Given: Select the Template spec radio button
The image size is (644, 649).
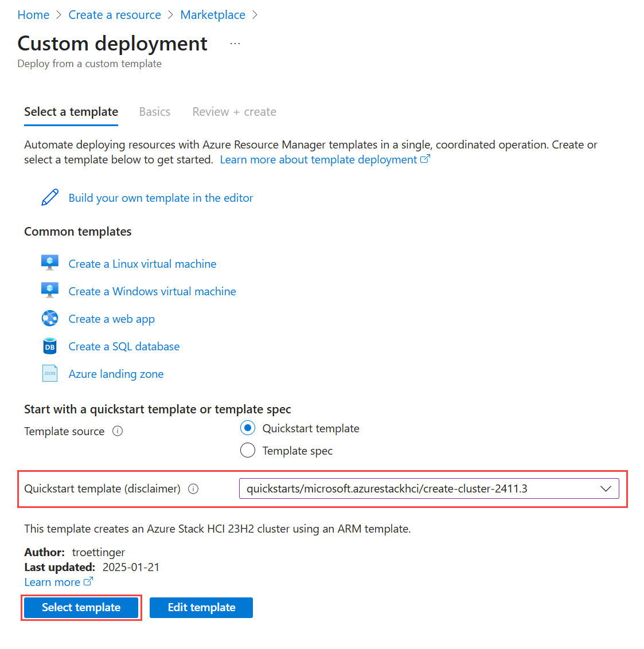Looking at the screenshot, I should pos(248,451).
